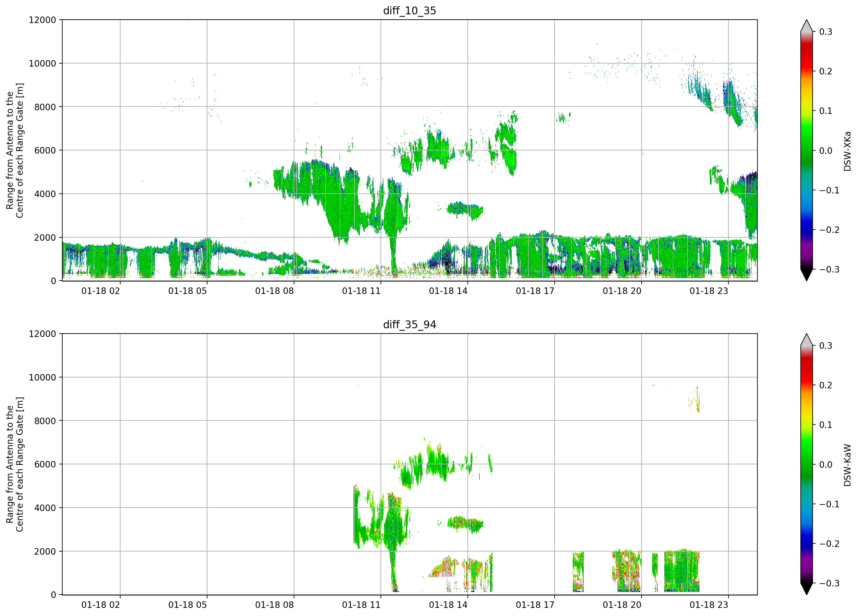Viewport: 858px width, 616px height.
Task: Click the 10000 y-tick in the diff_10_35 plot
Action: (42, 64)
